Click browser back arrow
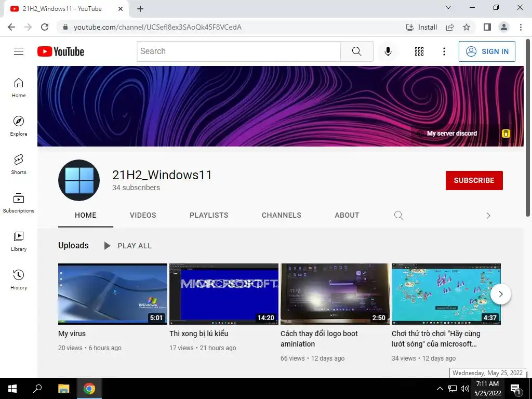This screenshot has width=532, height=399. [11, 27]
